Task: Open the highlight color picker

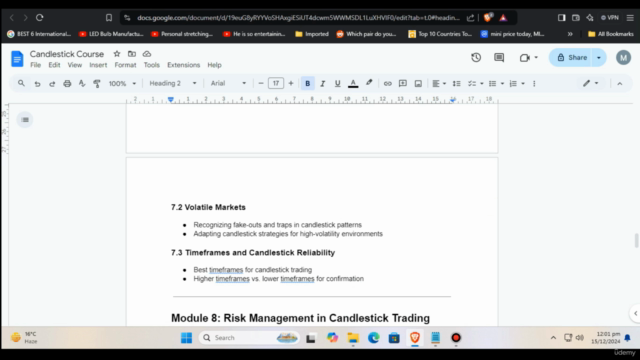Action: pos(369,83)
